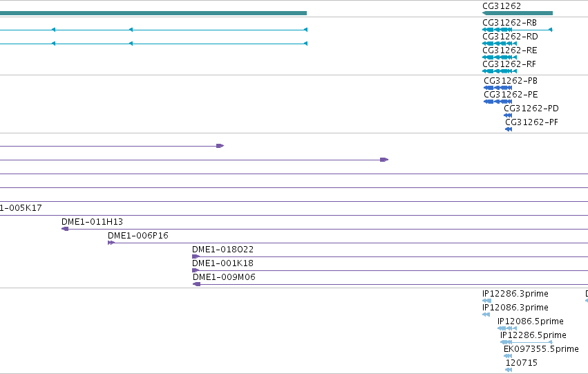The width and height of the screenshot is (588, 374).
Task: Select the CG31262-RF transcript glyph
Action: tap(500, 71)
